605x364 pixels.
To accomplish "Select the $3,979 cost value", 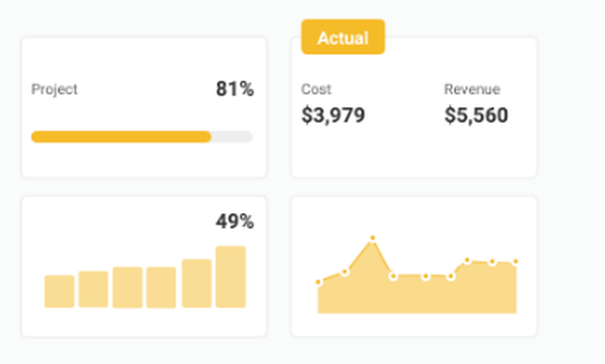I will [333, 115].
